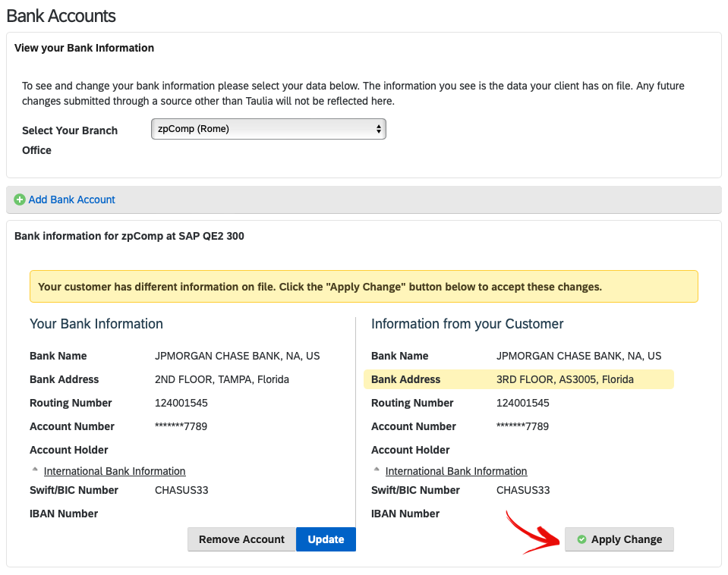This screenshot has height=575, width=728.
Task: Click routing number 124001545 in customer info
Action: click(523, 403)
